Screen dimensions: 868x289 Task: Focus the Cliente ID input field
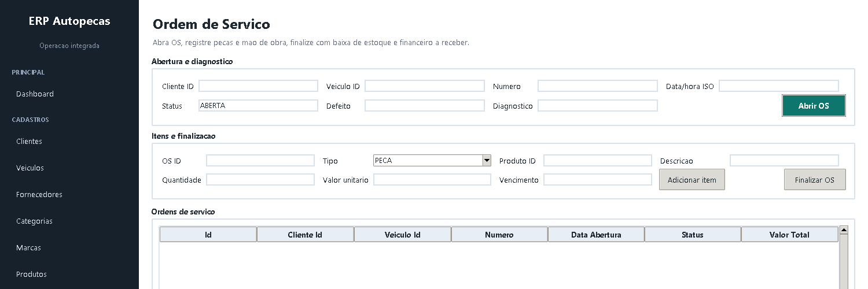[258, 86]
